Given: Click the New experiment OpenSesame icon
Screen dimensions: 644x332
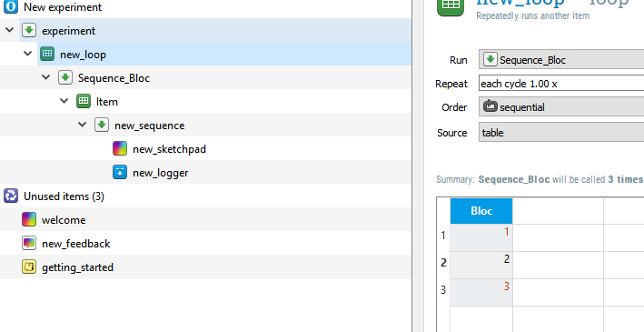Looking at the screenshot, I should coord(11,7).
